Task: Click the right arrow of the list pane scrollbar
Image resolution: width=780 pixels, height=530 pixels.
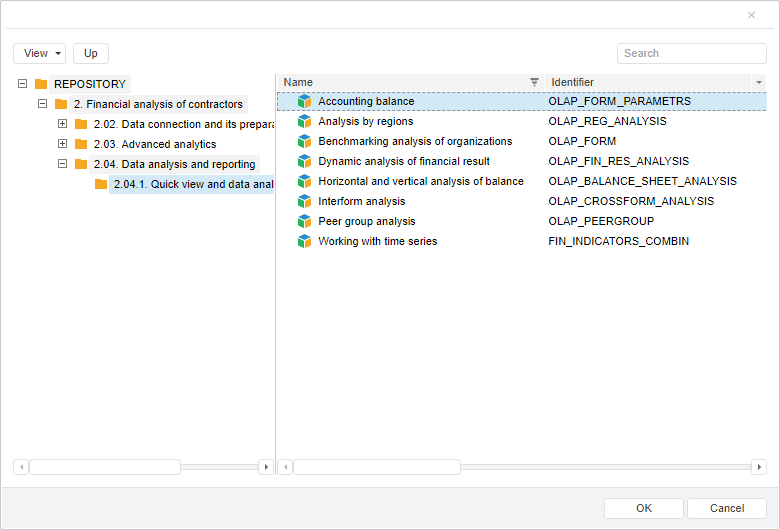Action: click(759, 467)
